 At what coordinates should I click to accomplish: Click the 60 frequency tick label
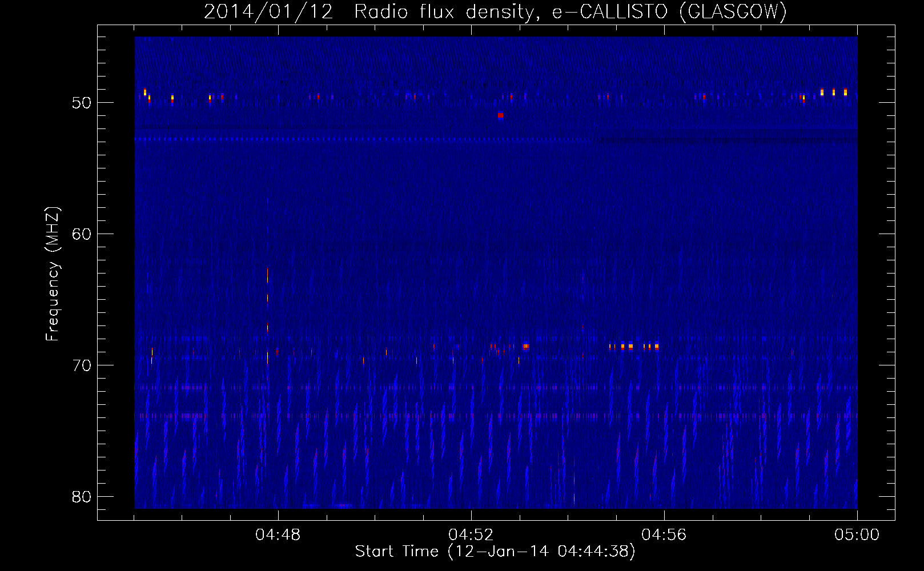(x=82, y=234)
